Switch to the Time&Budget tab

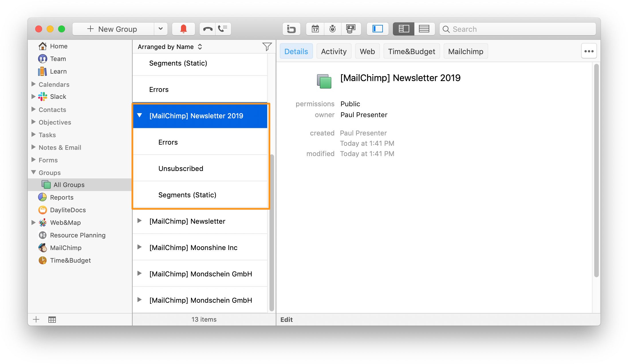pos(412,51)
